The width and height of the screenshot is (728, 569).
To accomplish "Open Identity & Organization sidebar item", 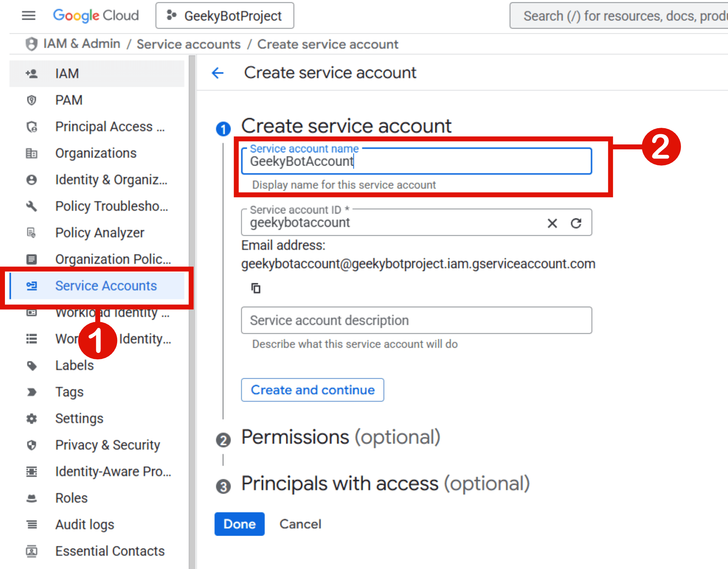I will pos(97,180).
